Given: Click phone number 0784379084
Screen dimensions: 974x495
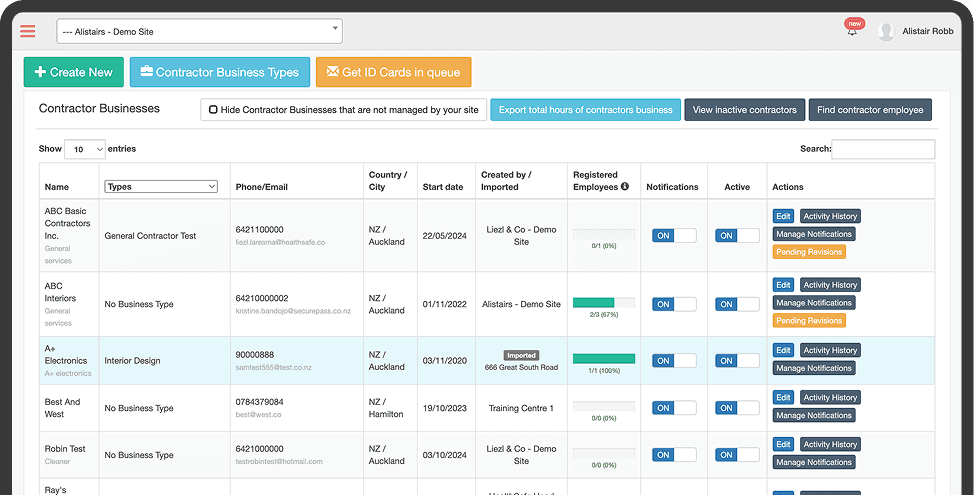Looking at the screenshot, I should 260,402.
